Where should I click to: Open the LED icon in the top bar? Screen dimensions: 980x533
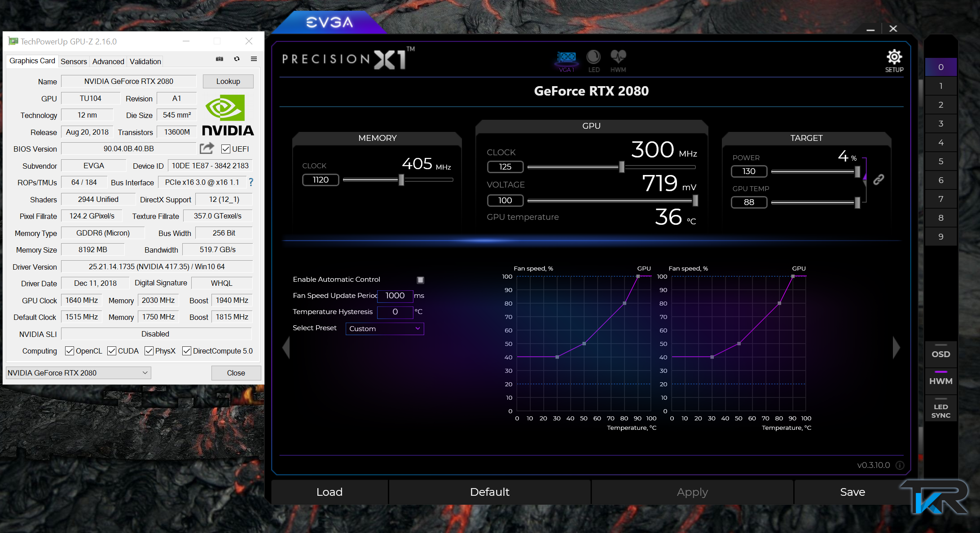[593, 61]
